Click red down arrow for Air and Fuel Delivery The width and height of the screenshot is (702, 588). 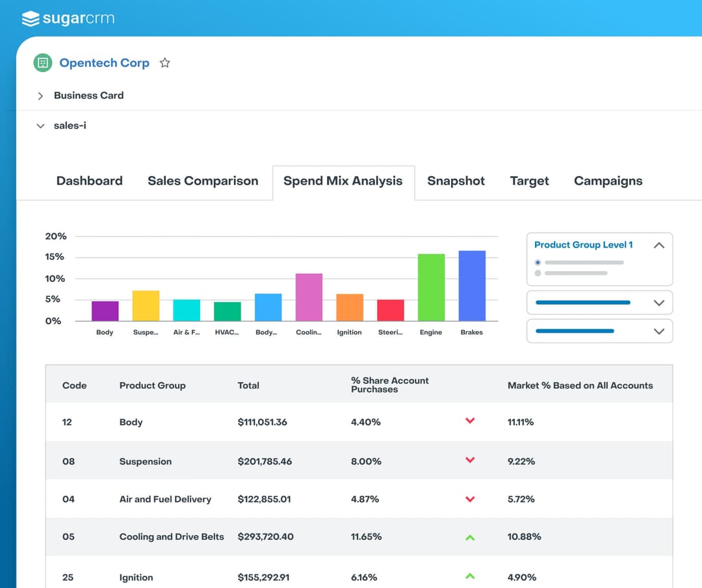pos(470,499)
